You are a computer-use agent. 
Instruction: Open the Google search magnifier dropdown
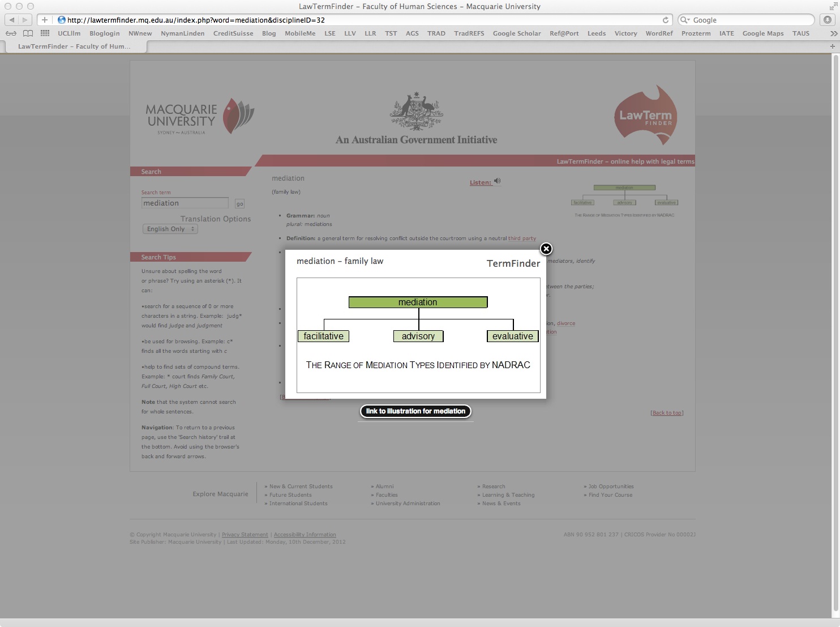(x=685, y=20)
